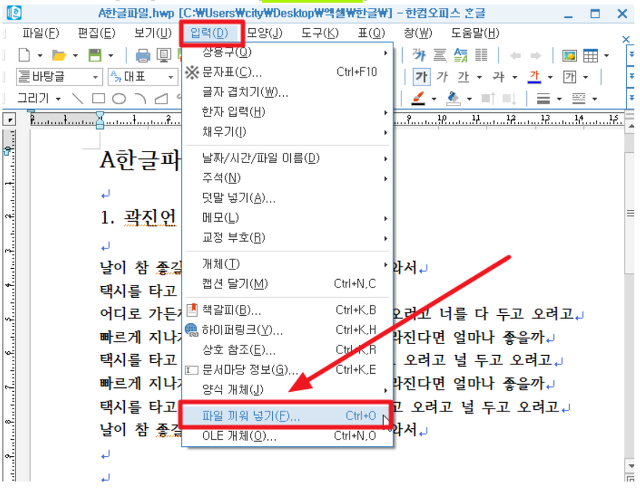
Task: Expand the new document arrow
Action: [x=40, y=55]
